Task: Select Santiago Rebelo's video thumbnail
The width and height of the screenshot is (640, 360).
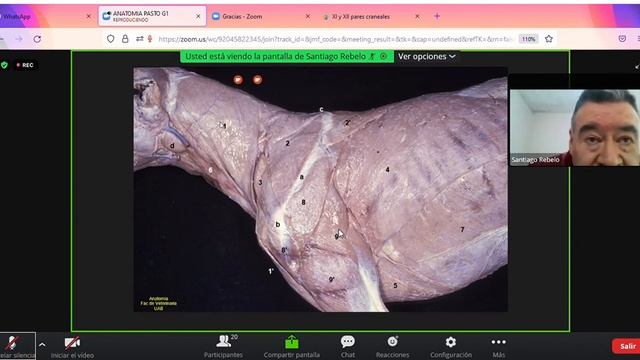Action: (x=575, y=127)
